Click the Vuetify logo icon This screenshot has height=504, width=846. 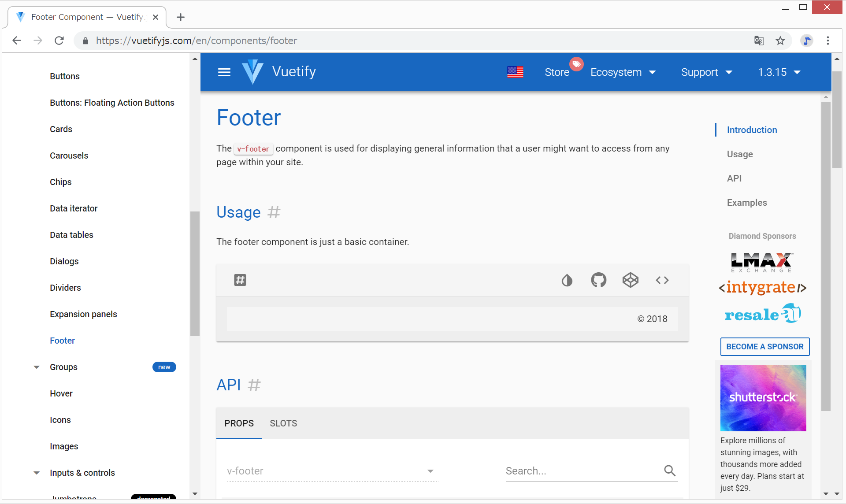(252, 72)
